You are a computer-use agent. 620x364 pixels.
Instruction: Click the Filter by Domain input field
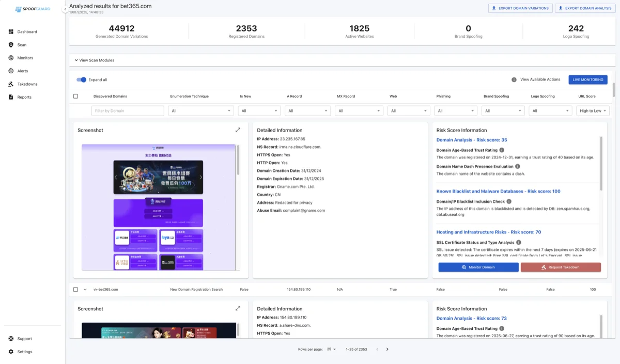128,111
